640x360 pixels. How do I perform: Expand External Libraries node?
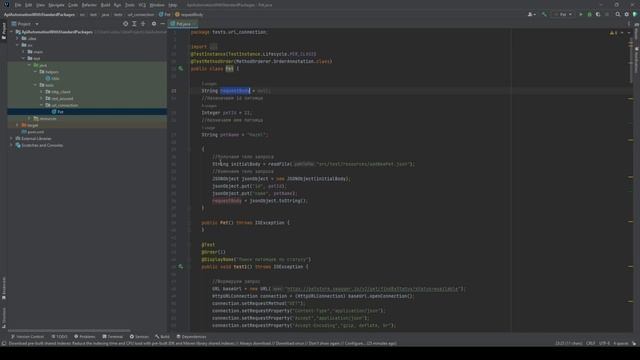[11, 138]
